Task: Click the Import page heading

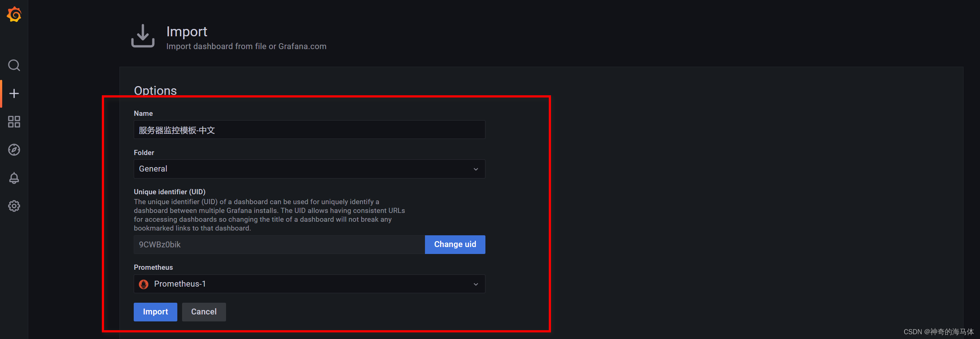Action: point(187,32)
